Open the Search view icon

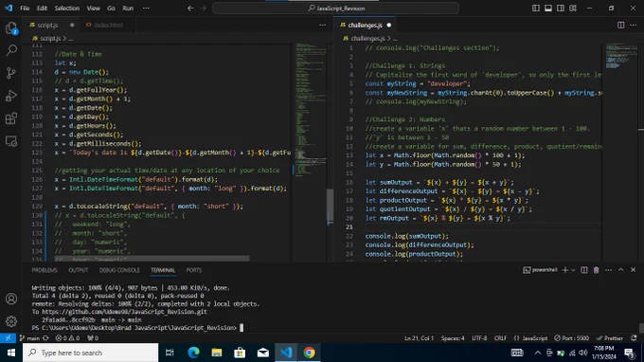(11, 50)
